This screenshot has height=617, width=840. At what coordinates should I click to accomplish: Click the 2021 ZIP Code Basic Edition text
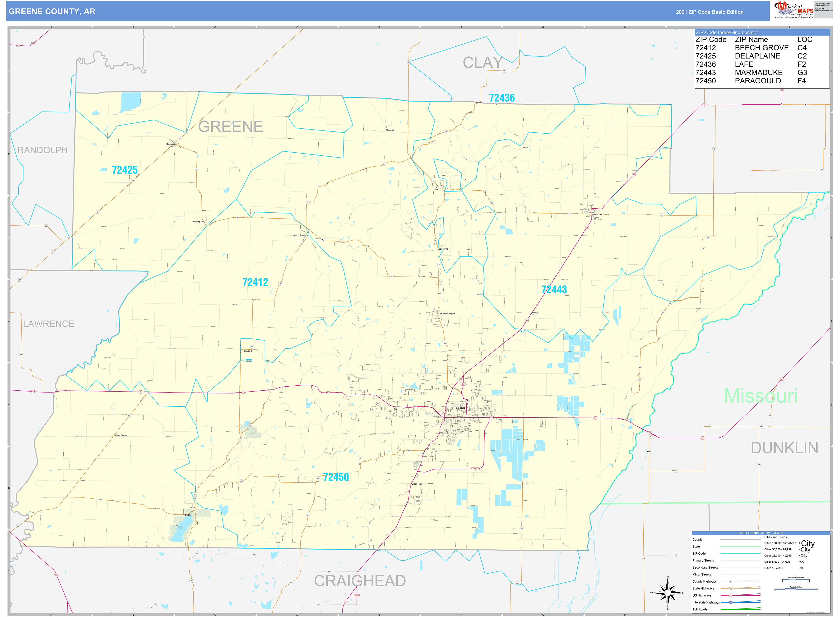709,12
